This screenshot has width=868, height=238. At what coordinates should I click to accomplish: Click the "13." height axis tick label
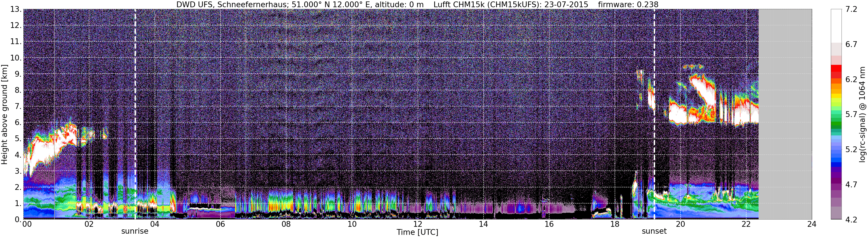click(16, 10)
